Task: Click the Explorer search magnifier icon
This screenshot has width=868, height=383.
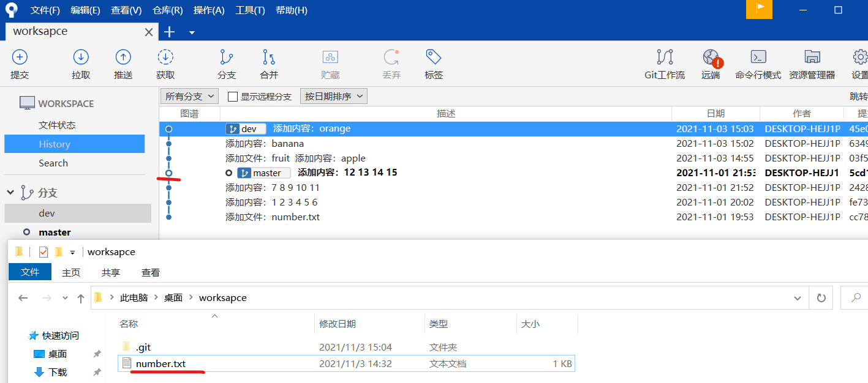Action: pos(856,297)
